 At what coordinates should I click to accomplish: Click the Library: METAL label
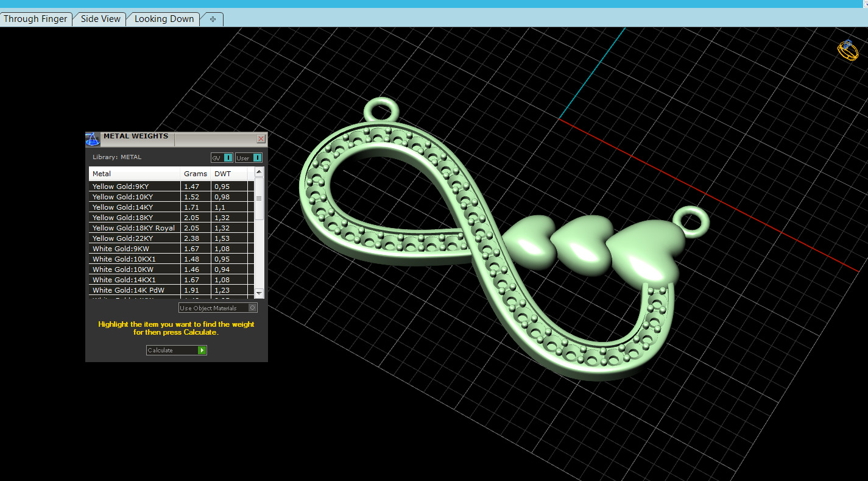pos(117,157)
